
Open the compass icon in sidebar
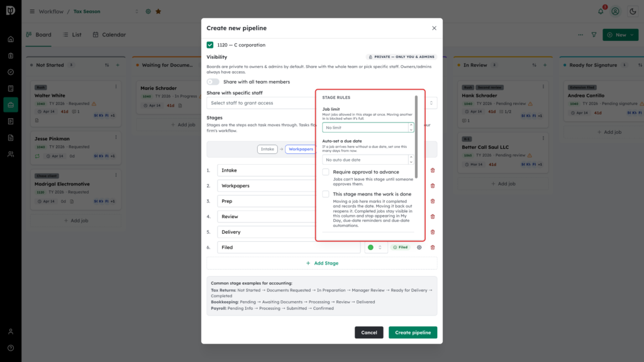[x=11, y=72]
